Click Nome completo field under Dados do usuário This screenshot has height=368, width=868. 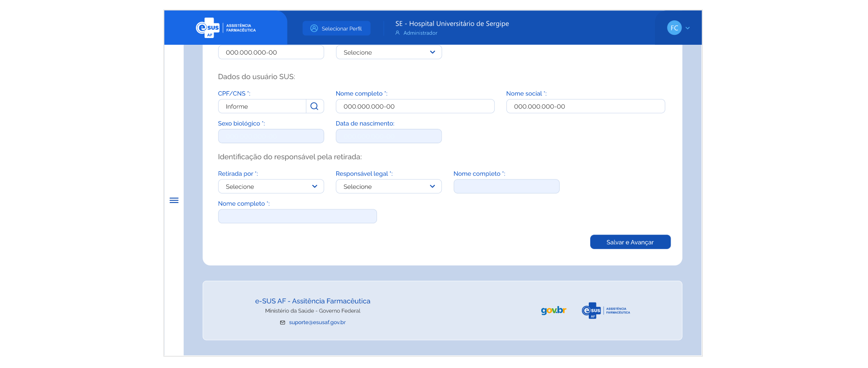(415, 106)
